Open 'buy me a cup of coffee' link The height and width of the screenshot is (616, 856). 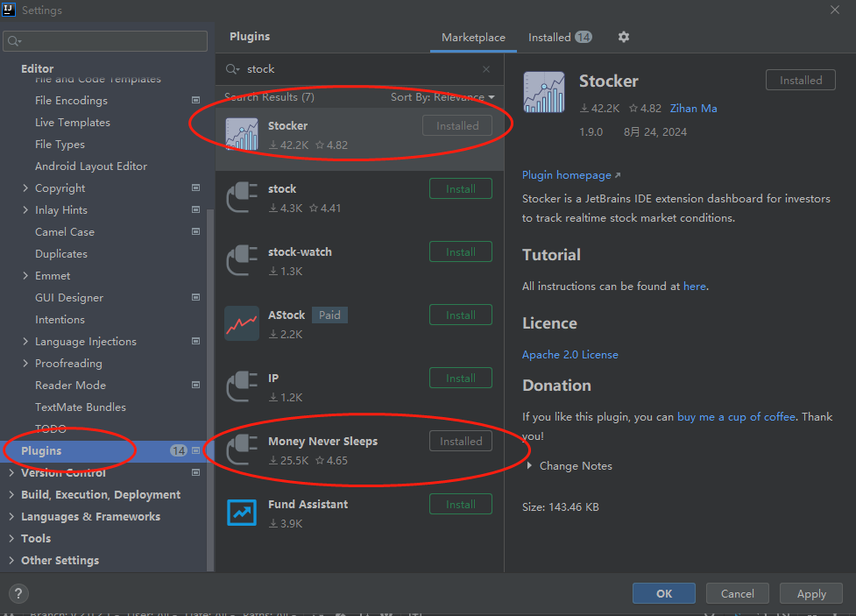coord(736,417)
